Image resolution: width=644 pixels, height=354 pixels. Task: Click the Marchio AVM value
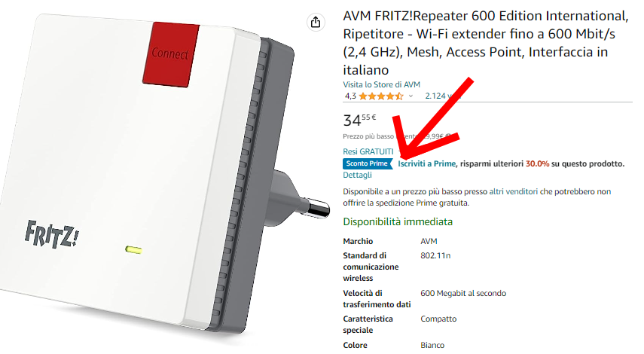[429, 241]
